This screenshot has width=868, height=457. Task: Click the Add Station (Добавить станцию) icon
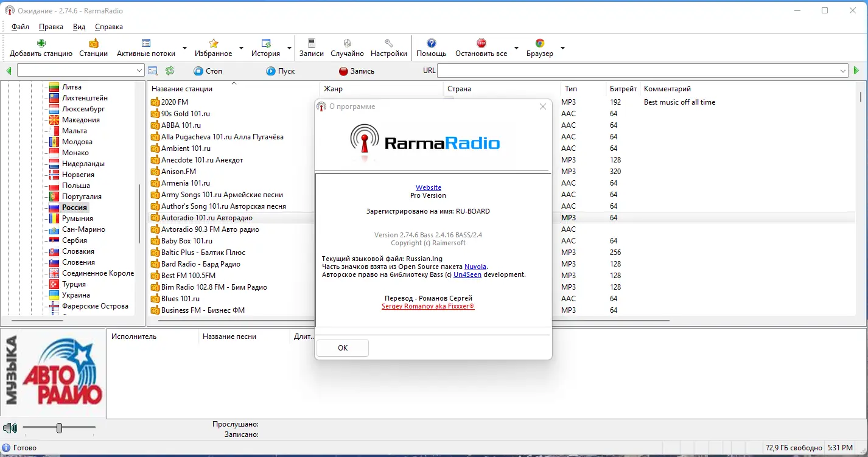[x=41, y=44]
